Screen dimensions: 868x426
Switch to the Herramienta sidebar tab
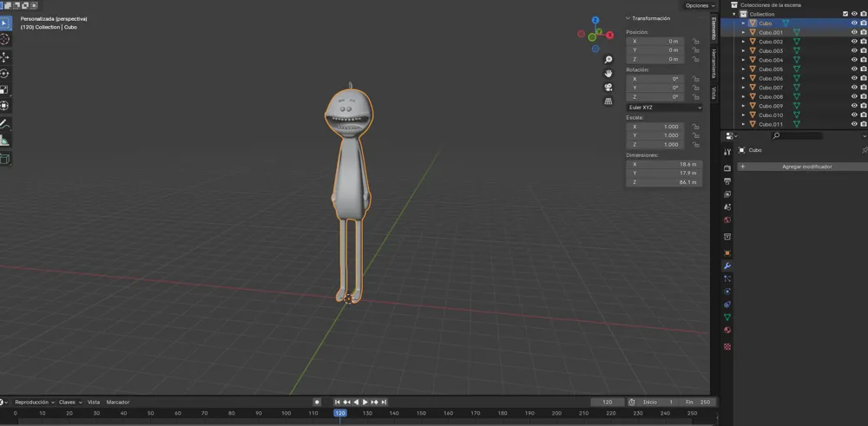pos(713,63)
